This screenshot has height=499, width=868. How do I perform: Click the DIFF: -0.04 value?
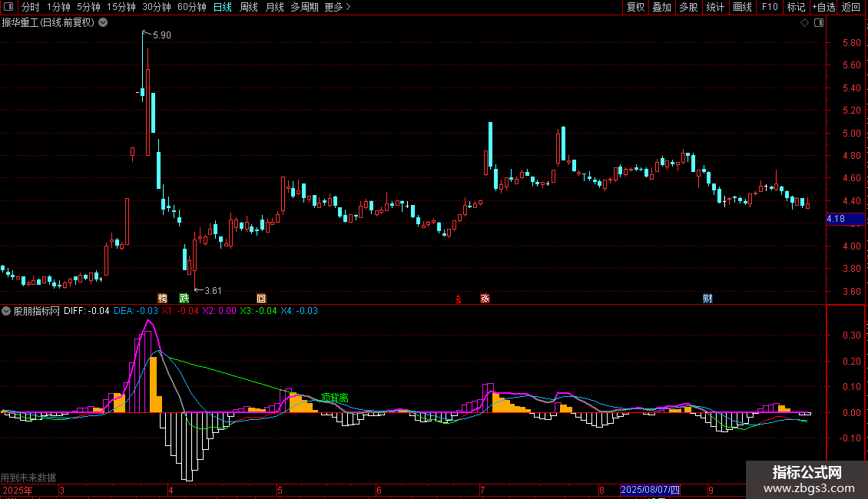pos(86,311)
